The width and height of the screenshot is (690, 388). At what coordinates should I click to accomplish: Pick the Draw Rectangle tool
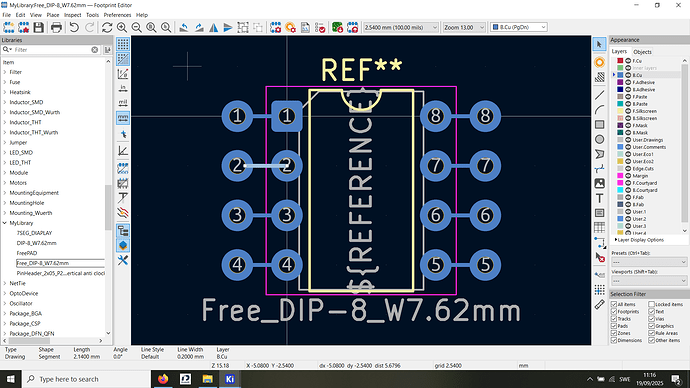[x=599, y=124]
